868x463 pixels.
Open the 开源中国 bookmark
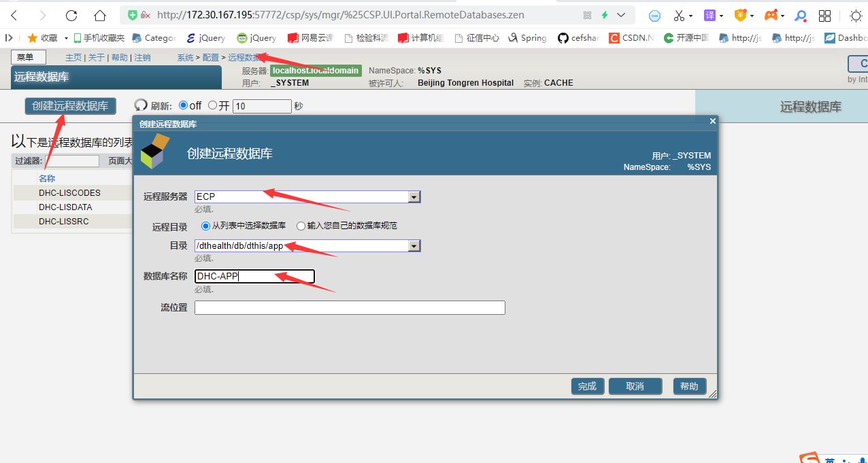click(686, 38)
